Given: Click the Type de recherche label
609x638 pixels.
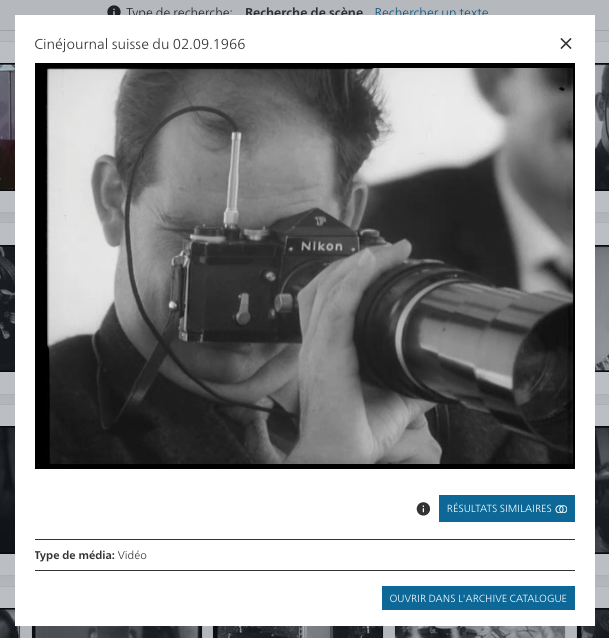Looking at the screenshot, I should 180,12.
